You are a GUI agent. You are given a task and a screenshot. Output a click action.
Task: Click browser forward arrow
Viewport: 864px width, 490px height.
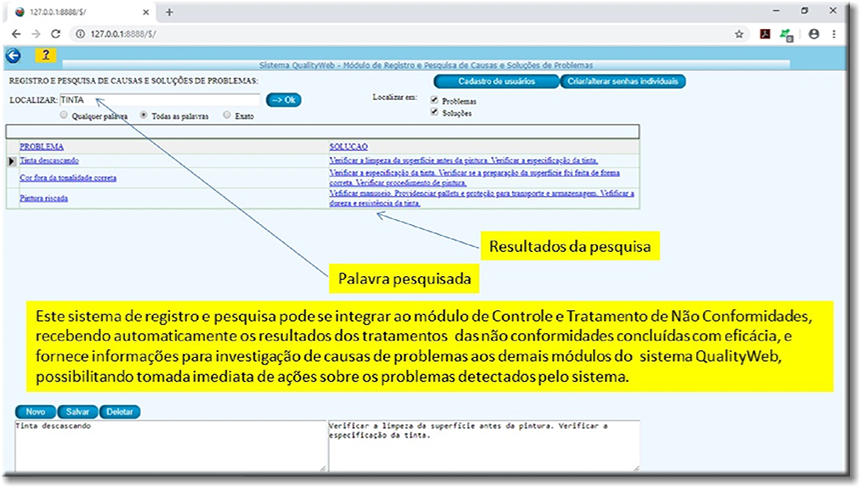coord(36,34)
